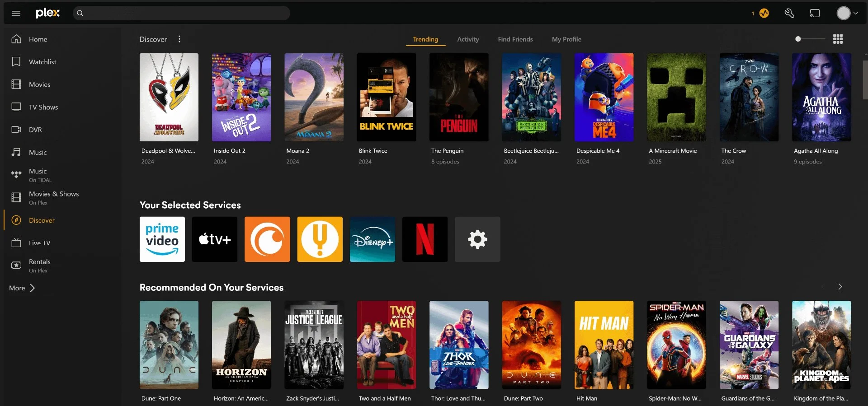Click the Music note icon
Screen dimensions: 868x406
pos(16,152)
